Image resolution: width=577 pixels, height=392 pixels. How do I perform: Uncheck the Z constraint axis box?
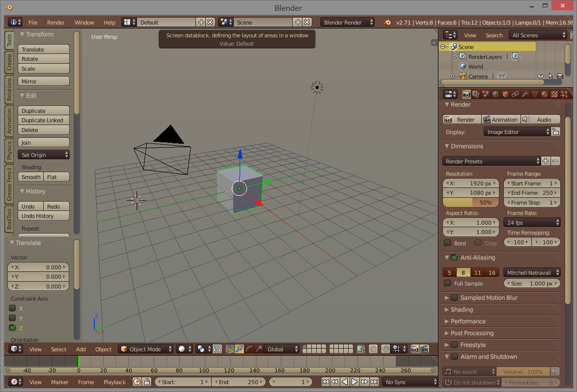(12, 327)
